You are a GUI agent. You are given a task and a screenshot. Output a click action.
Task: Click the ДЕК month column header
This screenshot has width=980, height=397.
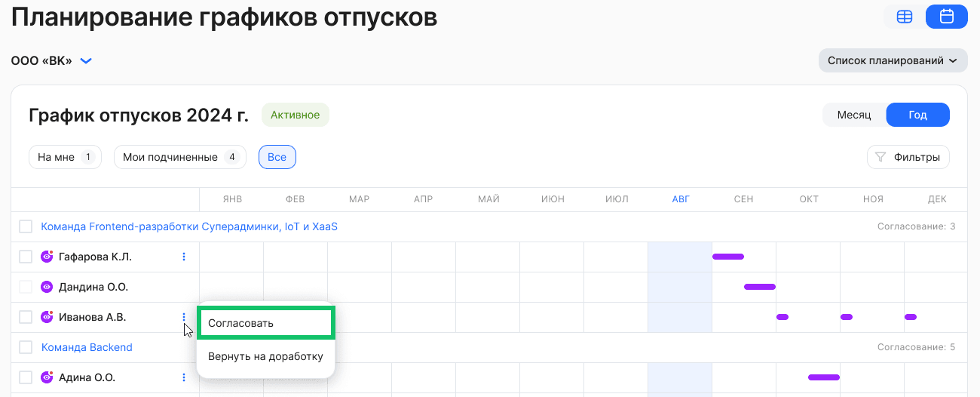tap(937, 199)
